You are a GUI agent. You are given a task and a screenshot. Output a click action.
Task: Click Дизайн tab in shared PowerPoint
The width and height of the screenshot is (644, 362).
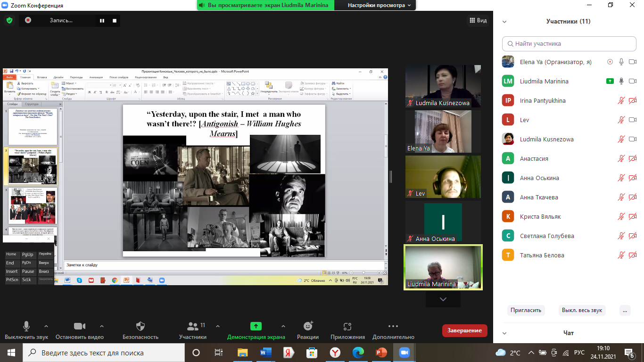pos(58,77)
